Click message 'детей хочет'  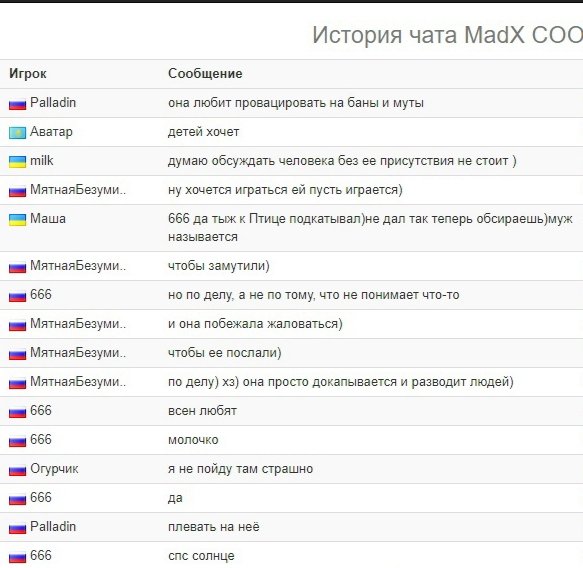coord(203,132)
